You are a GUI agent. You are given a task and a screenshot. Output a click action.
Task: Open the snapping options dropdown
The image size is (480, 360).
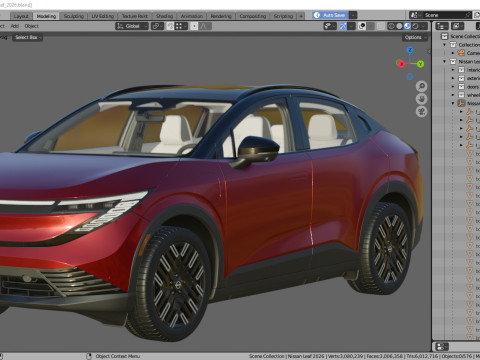(x=181, y=26)
